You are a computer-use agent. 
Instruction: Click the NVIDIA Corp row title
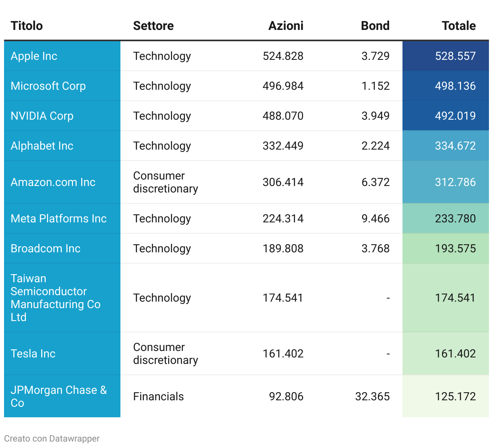coord(42,116)
